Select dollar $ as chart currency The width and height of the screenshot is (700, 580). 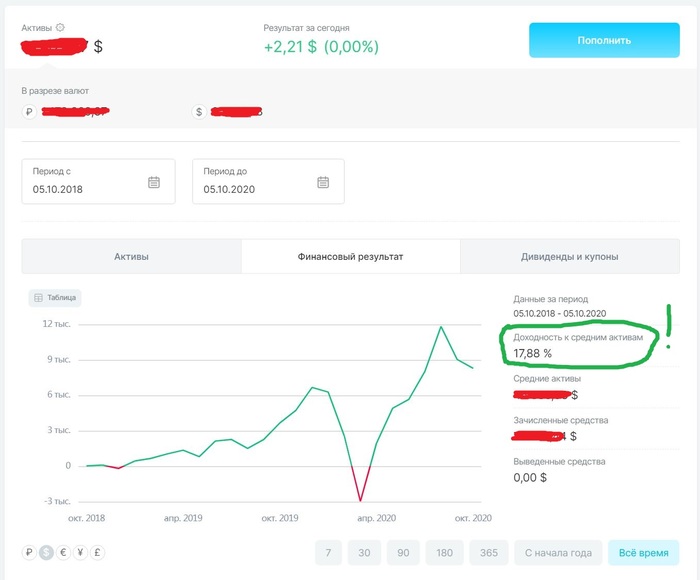point(46,552)
